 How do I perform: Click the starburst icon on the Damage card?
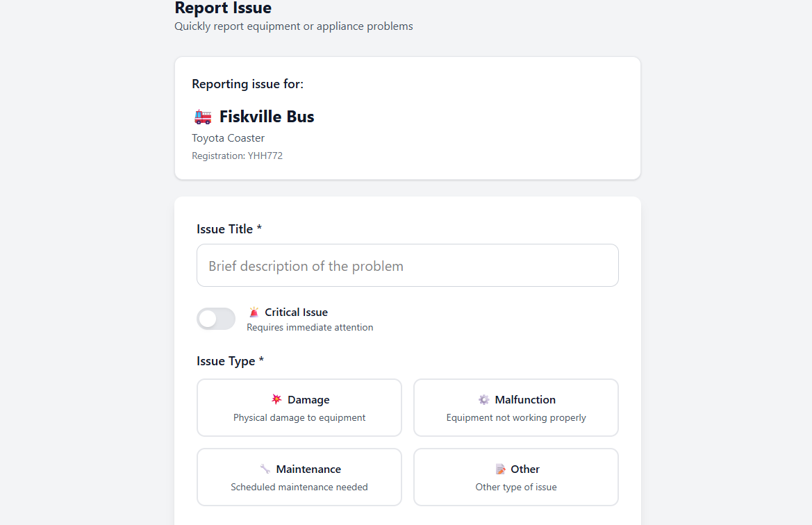(x=276, y=399)
